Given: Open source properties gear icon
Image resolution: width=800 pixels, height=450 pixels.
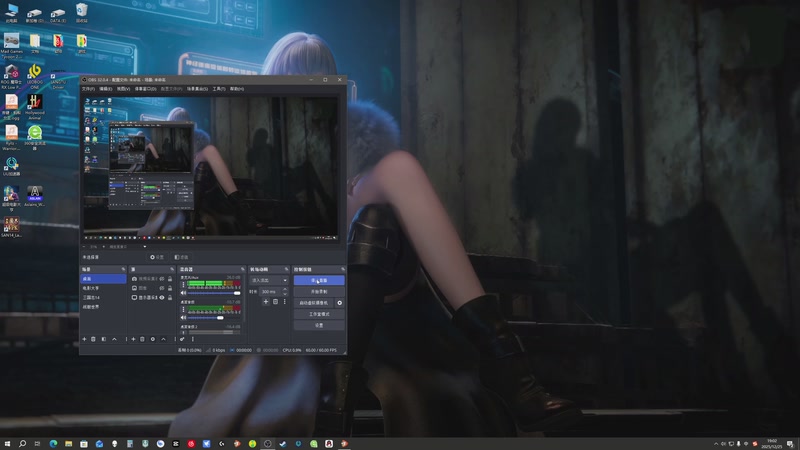Looking at the screenshot, I should [x=153, y=339].
